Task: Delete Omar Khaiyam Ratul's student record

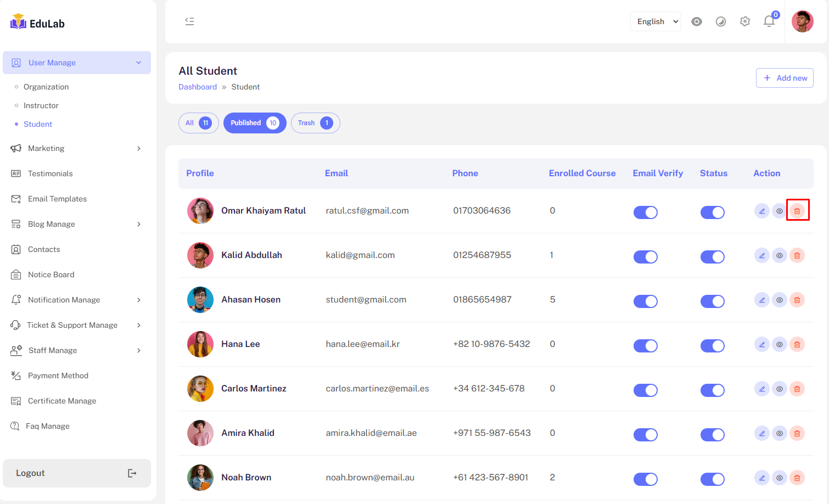Action: pos(797,211)
